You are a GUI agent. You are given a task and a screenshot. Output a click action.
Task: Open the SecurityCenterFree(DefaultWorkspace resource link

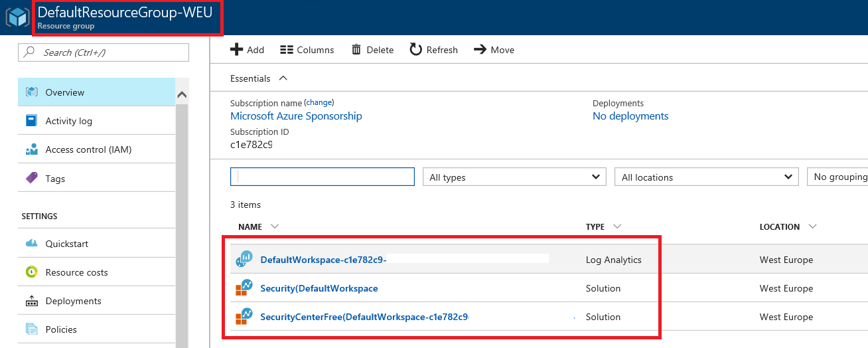[x=364, y=317]
